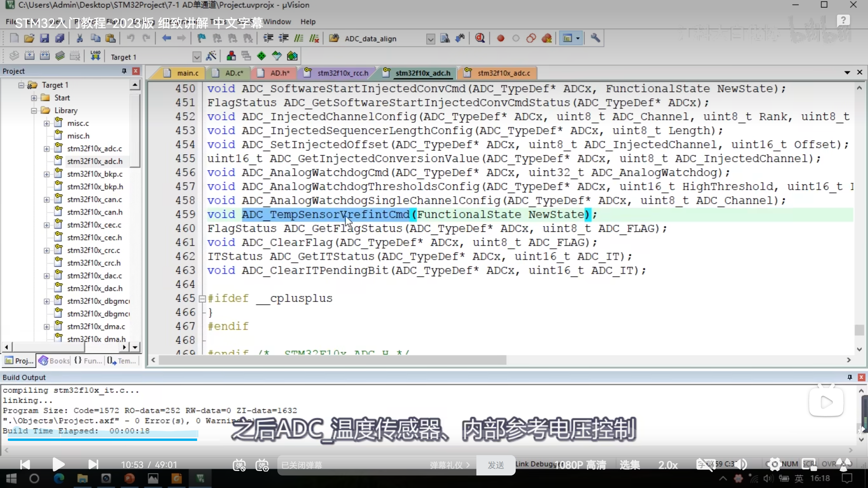This screenshot has width=868, height=488.
Task: Close the Project panel
Action: click(136, 71)
